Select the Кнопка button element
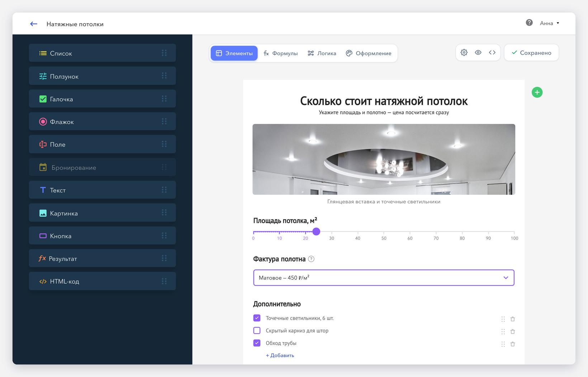Image resolution: width=588 pixels, height=377 pixels. [102, 236]
